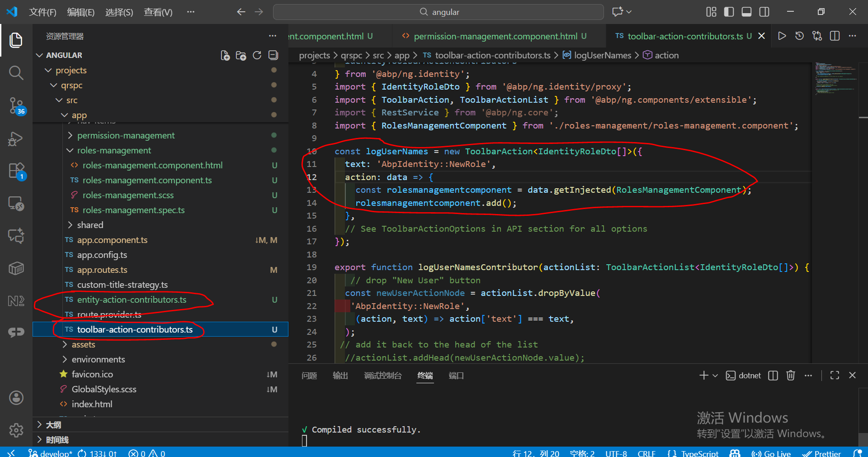
Task: Refresh the explorer file tree
Action: tap(257, 55)
